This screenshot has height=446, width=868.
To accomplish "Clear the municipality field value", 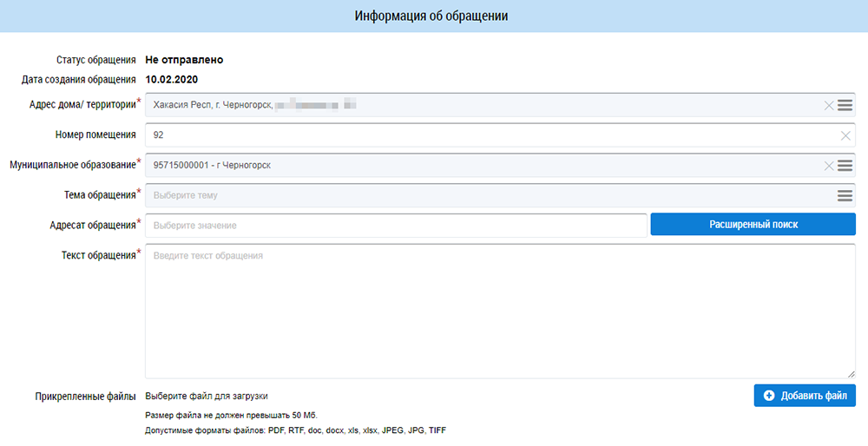I will point(829,166).
